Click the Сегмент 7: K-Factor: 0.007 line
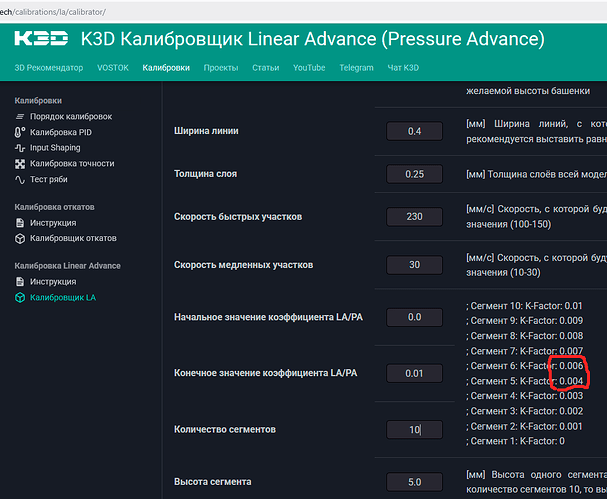 coord(524,351)
